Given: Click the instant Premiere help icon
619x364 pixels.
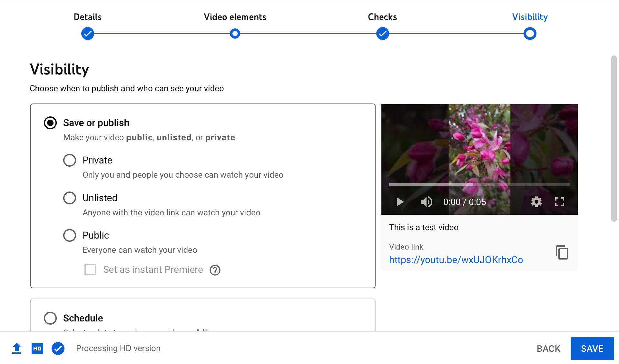Looking at the screenshot, I should 215,270.
